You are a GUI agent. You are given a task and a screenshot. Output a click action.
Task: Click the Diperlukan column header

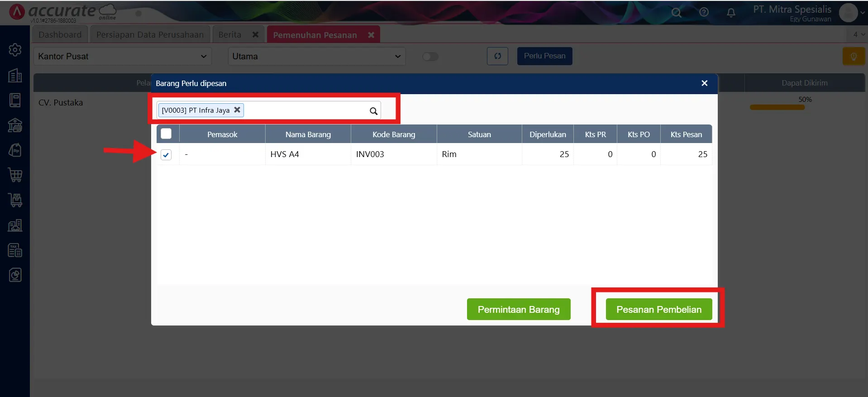tap(548, 134)
